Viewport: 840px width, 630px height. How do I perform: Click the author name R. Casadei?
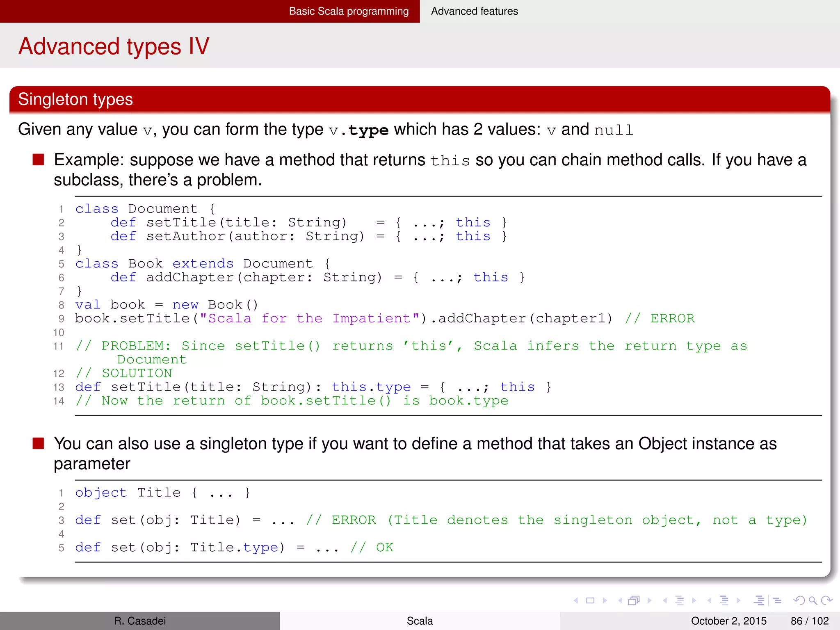coord(140,621)
